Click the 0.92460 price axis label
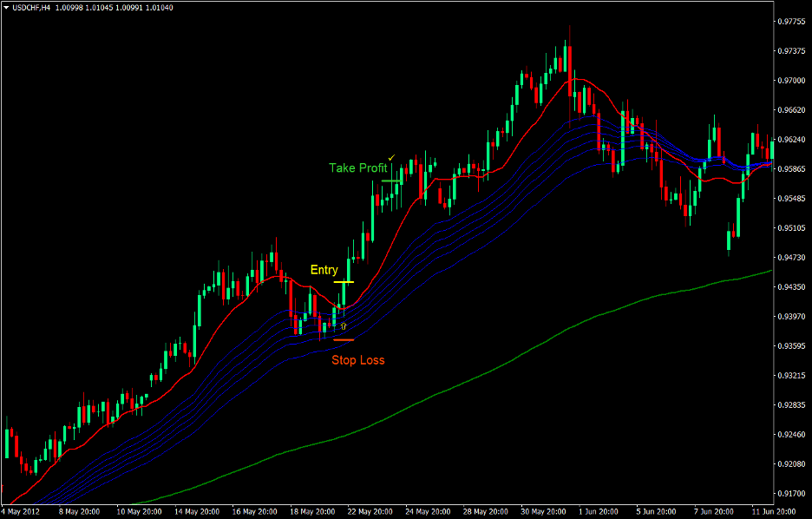This screenshot has height=519, width=812. coord(792,435)
